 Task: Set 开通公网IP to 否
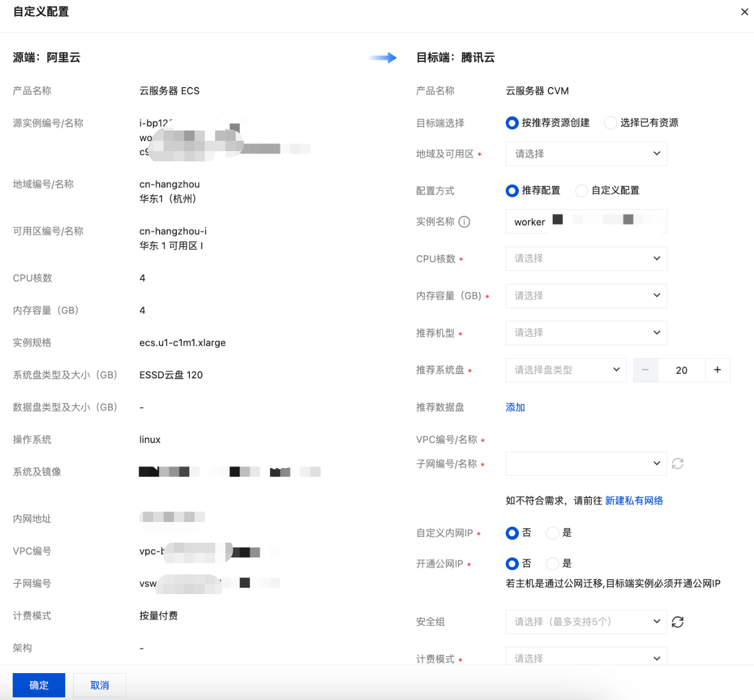[512, 564]
